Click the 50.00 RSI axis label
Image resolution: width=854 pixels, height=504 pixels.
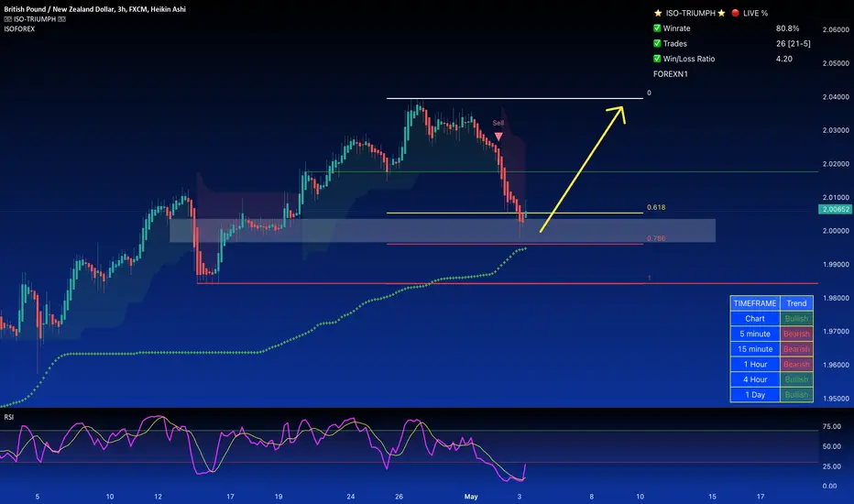[832, 446]
